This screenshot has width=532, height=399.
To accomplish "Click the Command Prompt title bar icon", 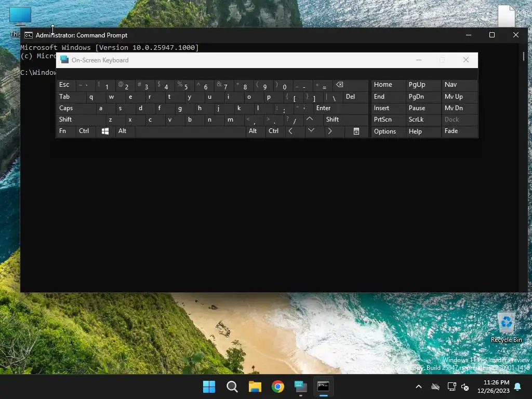I will [29, 35].
